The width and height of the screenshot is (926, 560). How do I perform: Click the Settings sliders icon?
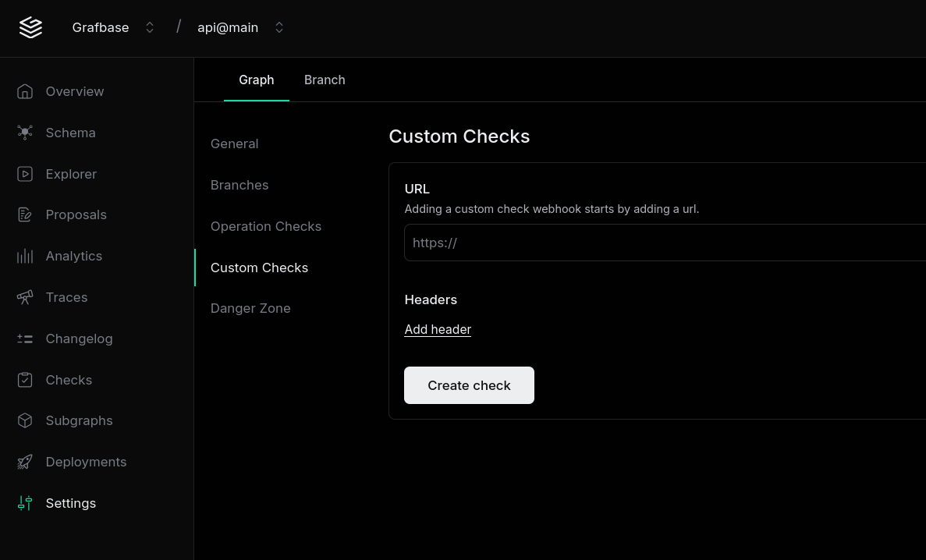click(x=25, y=503)
